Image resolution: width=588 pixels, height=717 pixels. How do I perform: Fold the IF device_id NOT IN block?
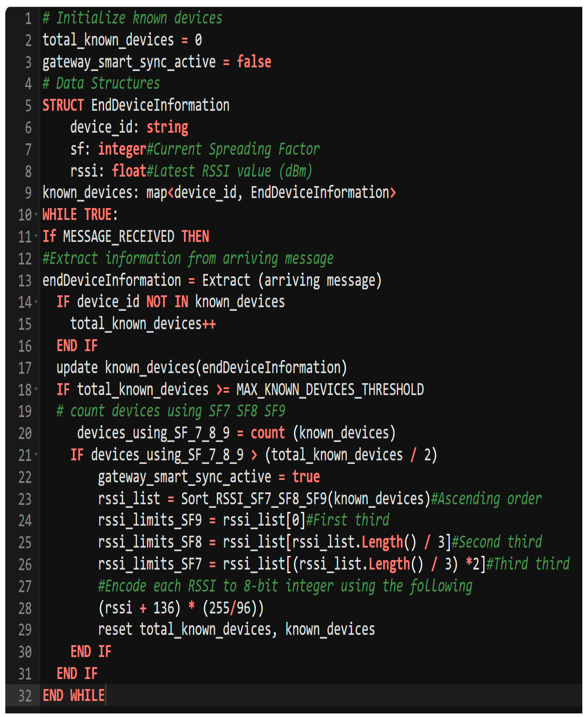click(x=36, y=301)
